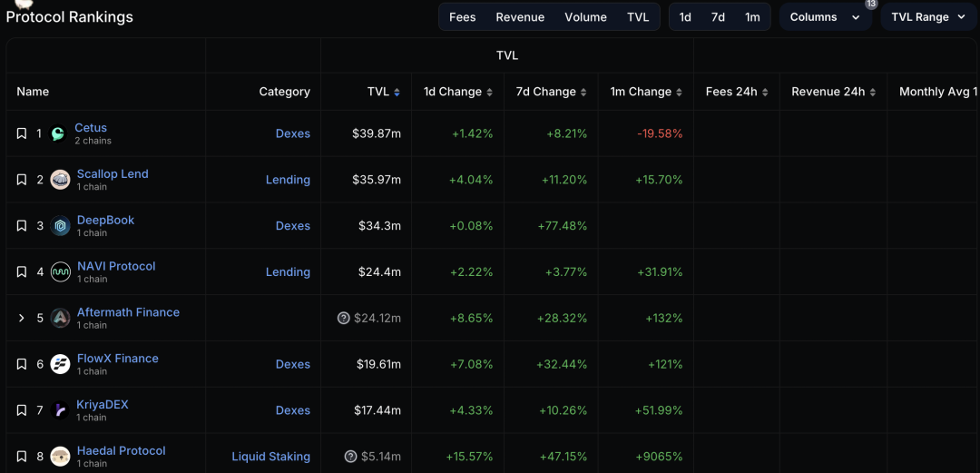Click the Category column header
The image size is (980, 473).
point(284,92)
